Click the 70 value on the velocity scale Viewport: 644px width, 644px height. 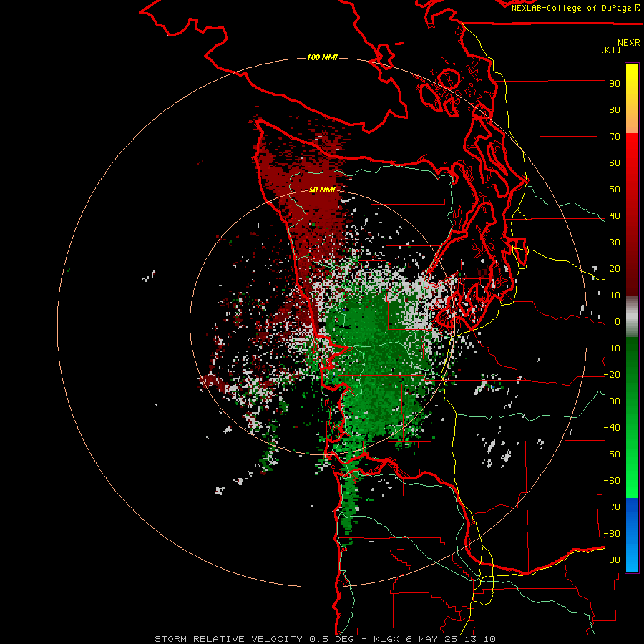point(615,137)
